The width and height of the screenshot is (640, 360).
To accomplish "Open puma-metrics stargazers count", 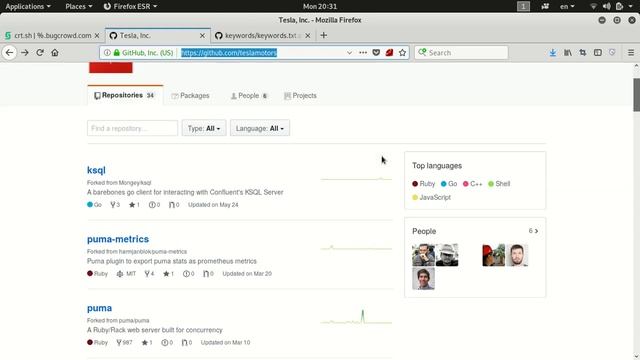I will [169, 274].
